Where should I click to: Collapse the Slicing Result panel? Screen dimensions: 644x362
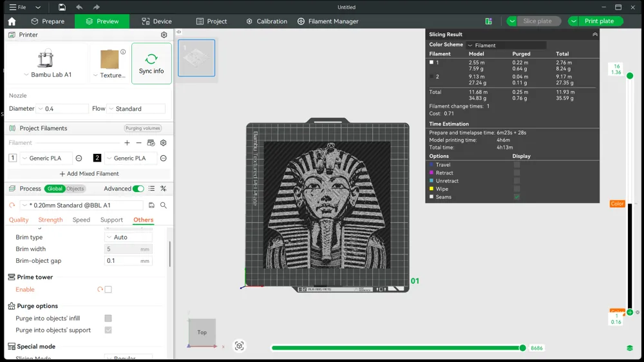click(594, 35)
